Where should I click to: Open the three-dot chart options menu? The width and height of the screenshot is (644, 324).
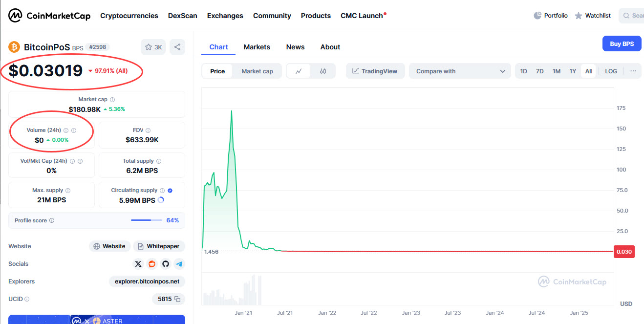(633, 71)
